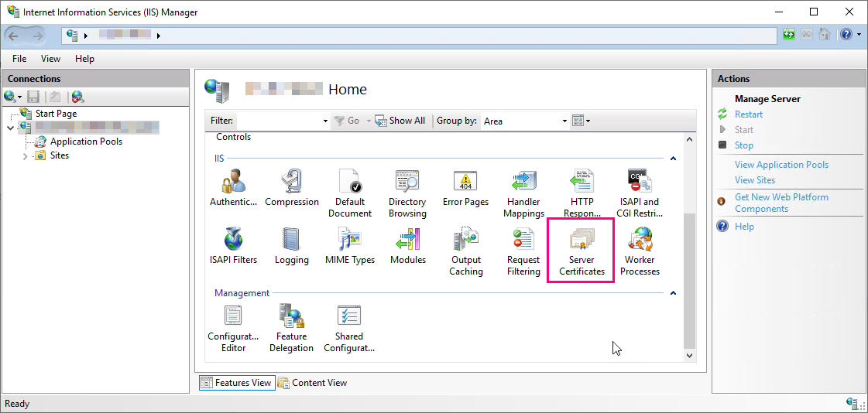The width and height of the screenshot is (868, 413).
Task: Open the Filter combo box dropdown
Action: 325,121
